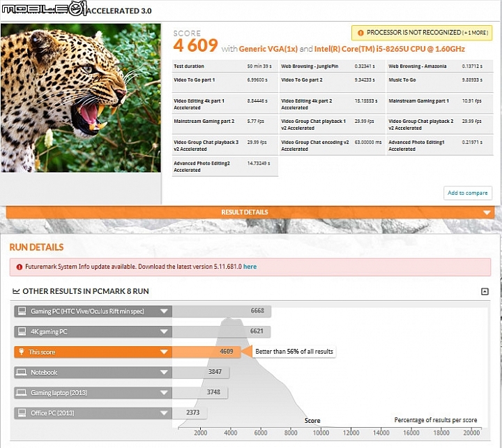Expand the Gaming PC (HTC Vive/Oculus Rift) dropdown arrow
The width and height of the screenshot is (502, 448).
164,311
